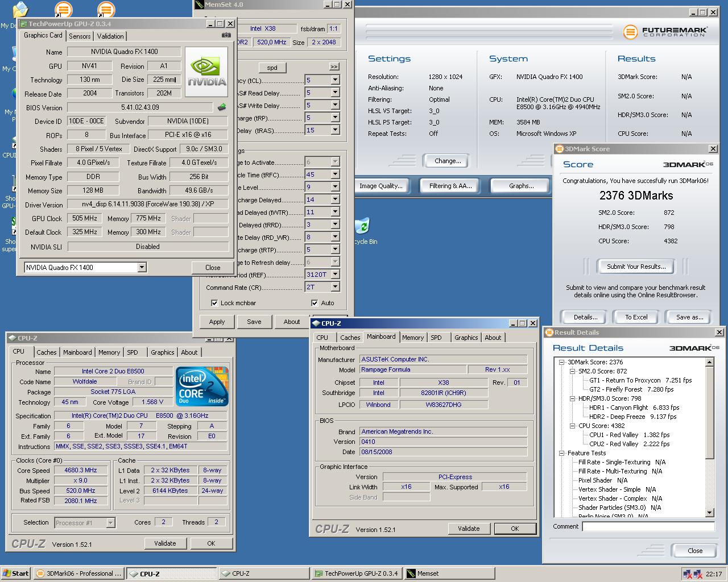This screenshot has width=728, height=582.
Task: Click the 3DMark06 logo in Score window
Action: [688, 164]
